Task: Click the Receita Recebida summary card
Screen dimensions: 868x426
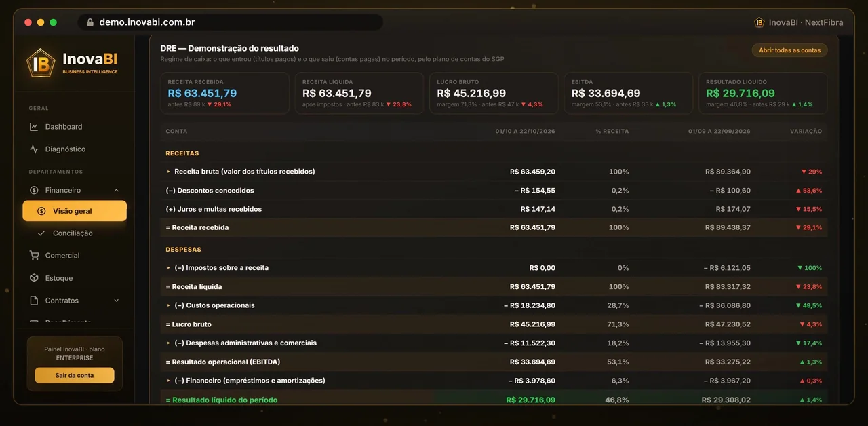Action: pos(224,94)
